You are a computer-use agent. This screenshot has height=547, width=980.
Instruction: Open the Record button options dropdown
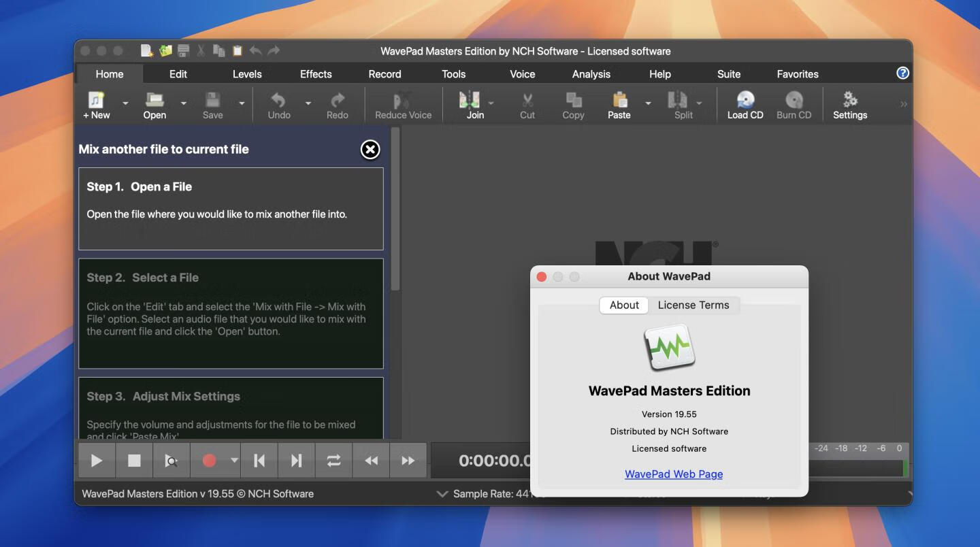(234, 461)
